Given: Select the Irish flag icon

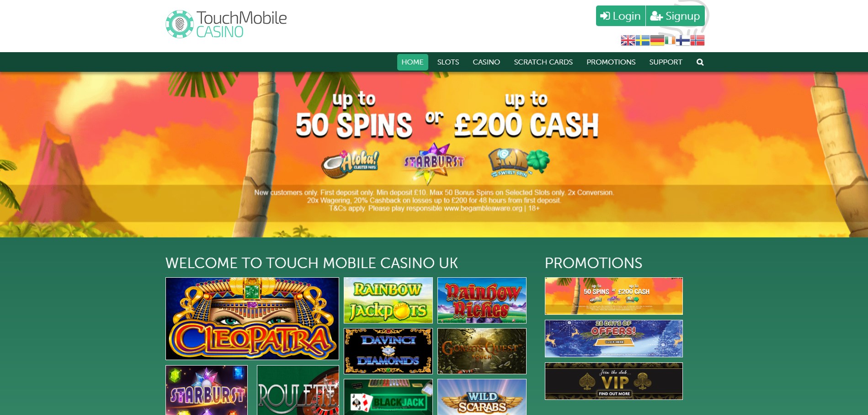Looking at the screenshot, I should click(x=670, y=41).
